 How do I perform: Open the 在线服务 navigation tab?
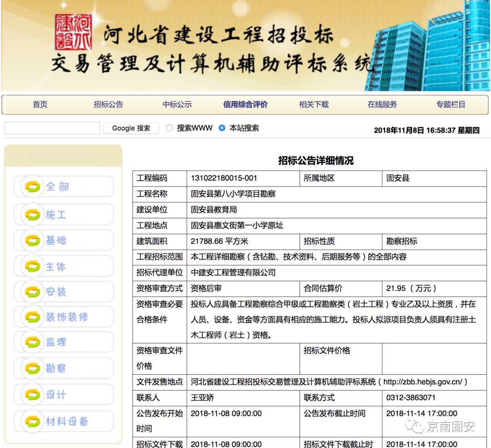point(382,104)
